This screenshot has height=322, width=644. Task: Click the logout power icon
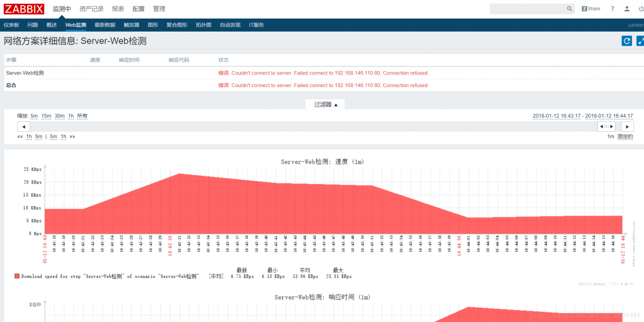tap(641, 9)
